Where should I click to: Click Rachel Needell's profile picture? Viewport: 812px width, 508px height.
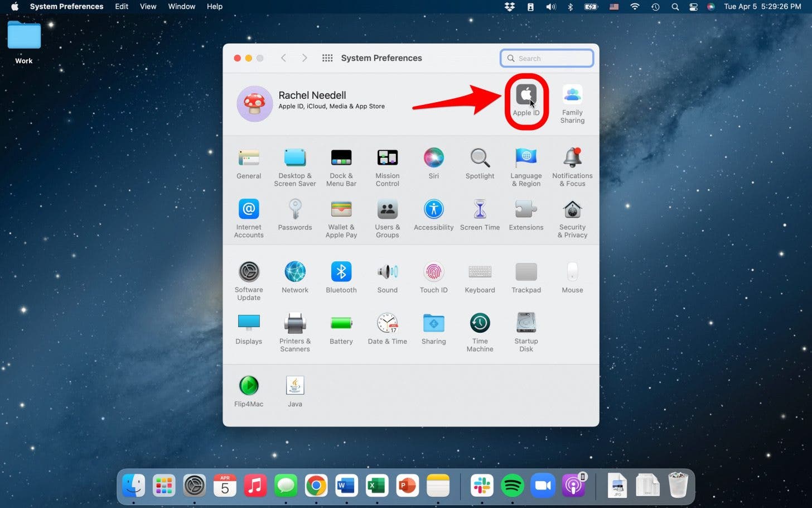[255, 103]
